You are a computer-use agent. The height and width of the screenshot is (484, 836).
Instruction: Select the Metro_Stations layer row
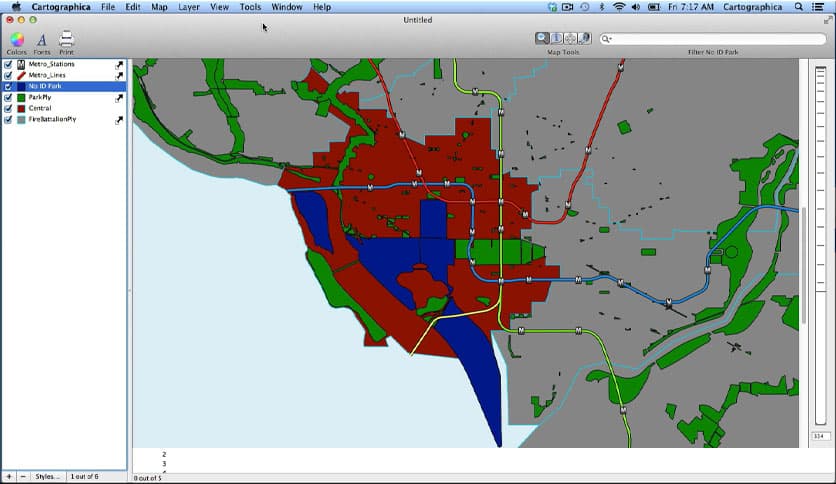64,64
